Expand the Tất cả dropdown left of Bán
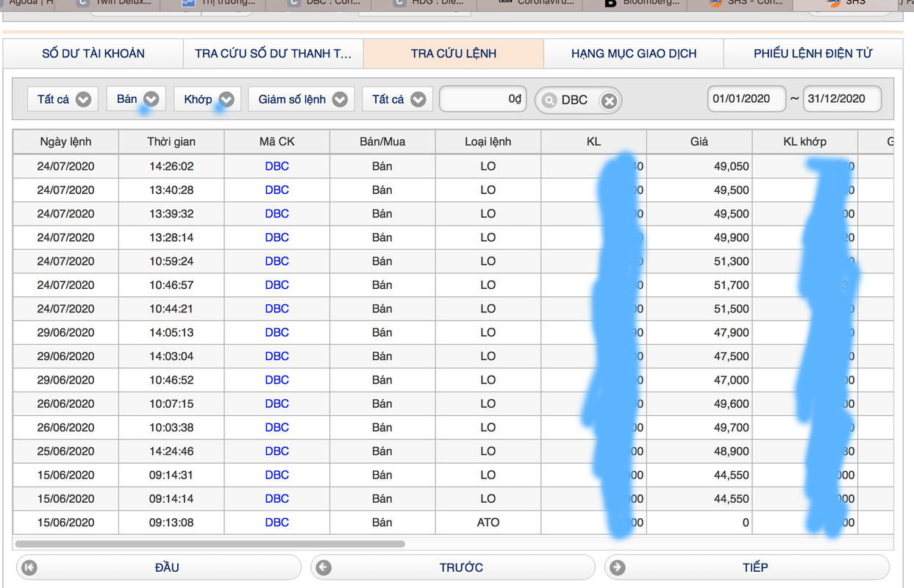This screenshot has width=914, height=588. pos(63,99)
